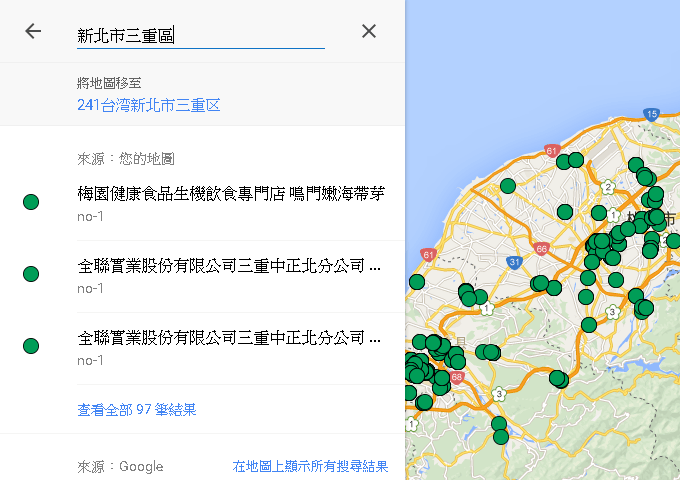The image size is (680, 480).
Task: Click route 66 red shield on map
Action: pos(541,249)
